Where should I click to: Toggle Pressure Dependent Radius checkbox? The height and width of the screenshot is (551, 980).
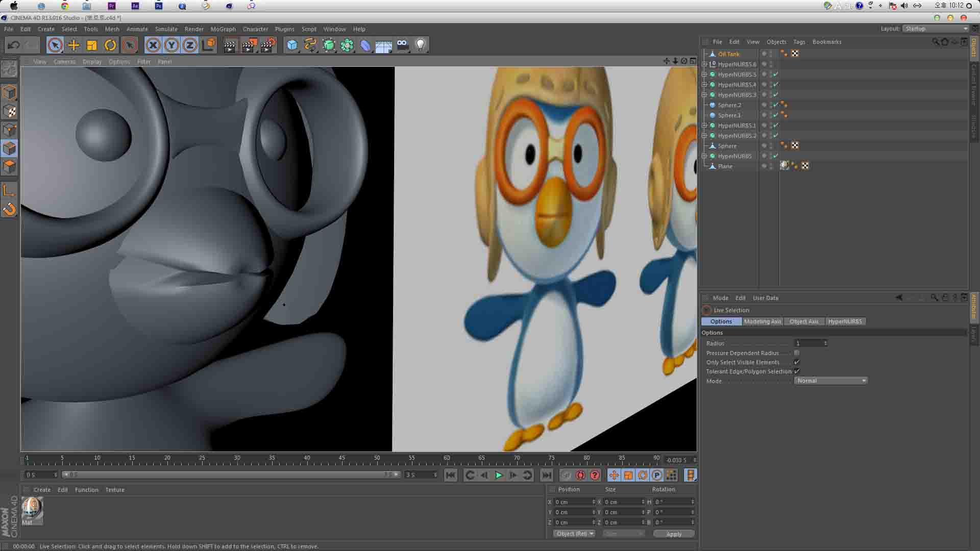coord(797,353)
